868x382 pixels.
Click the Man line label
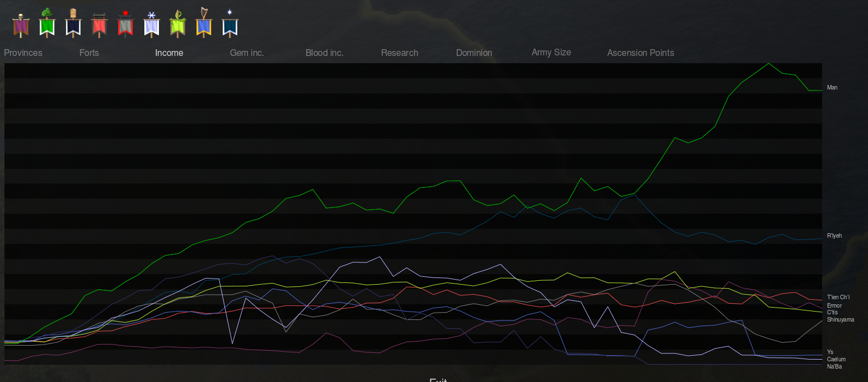point(832,87)
